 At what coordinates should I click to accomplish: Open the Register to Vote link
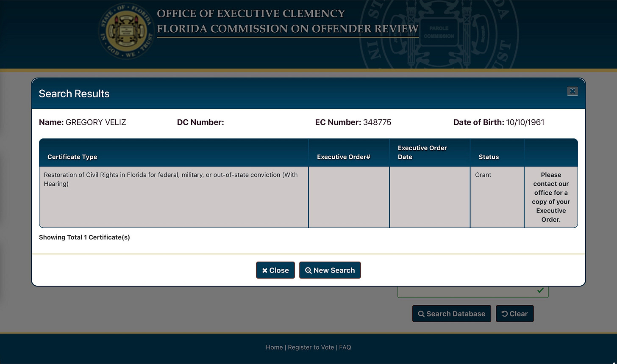pos(311,347)
